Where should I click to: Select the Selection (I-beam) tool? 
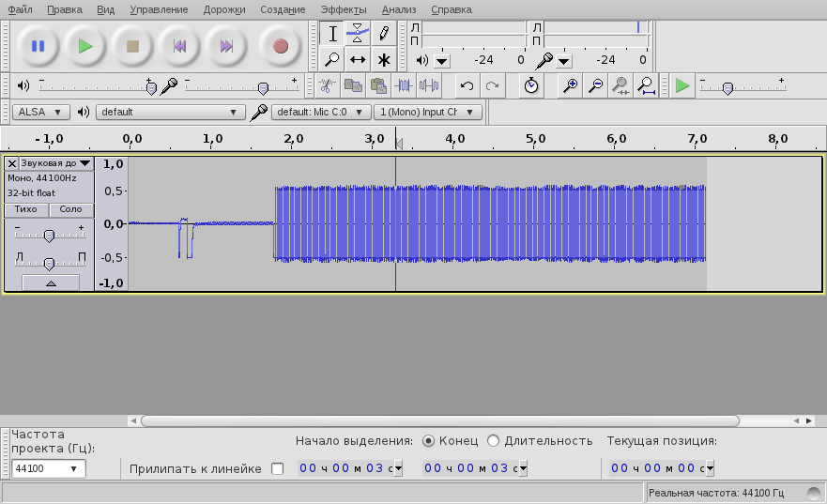(331, 34)
